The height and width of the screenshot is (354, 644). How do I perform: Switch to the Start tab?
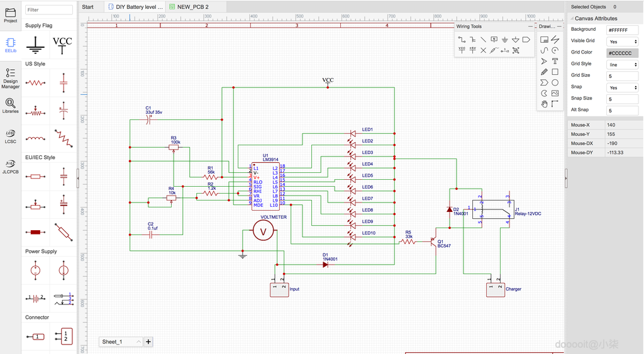[87, 7]
